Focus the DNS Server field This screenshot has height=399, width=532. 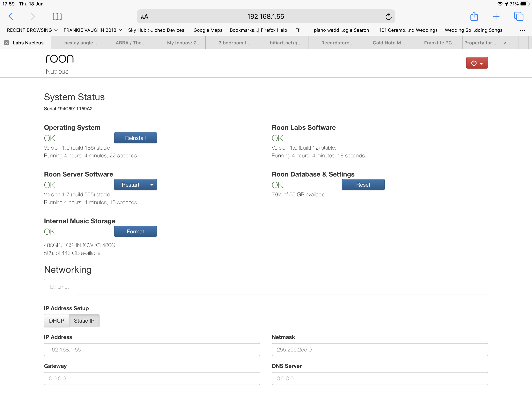(x=380, y=378)
